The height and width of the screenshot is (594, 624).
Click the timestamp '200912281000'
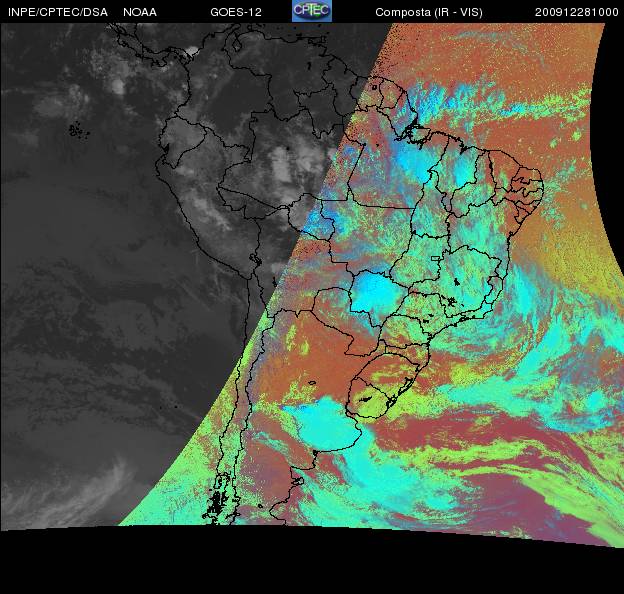(577, 12)
